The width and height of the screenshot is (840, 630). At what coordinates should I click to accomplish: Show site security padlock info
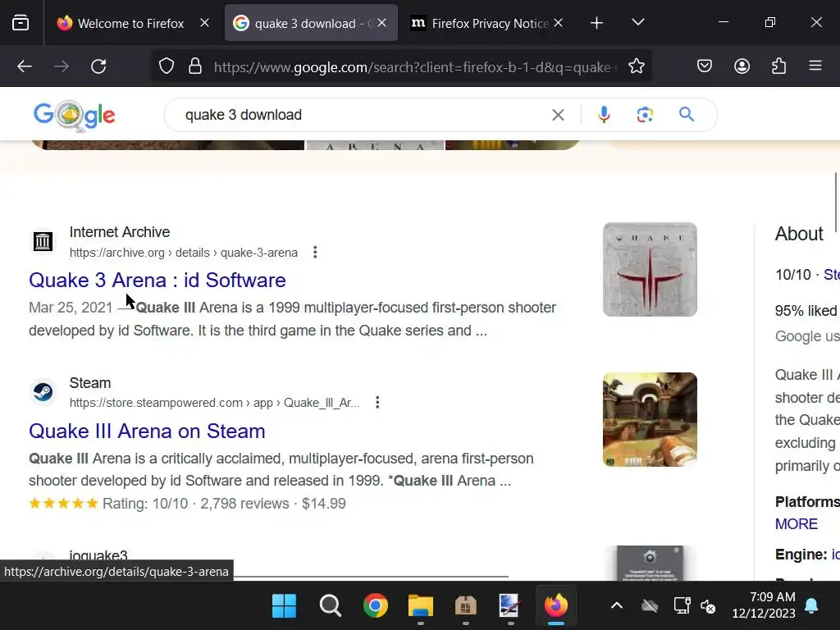tap(195, 66)
